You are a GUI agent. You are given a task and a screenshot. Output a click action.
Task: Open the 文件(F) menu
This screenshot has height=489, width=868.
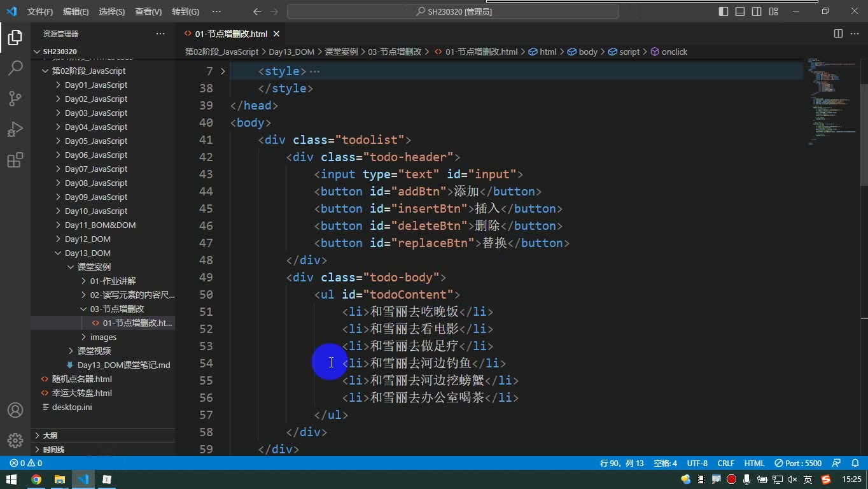point(40,11)
